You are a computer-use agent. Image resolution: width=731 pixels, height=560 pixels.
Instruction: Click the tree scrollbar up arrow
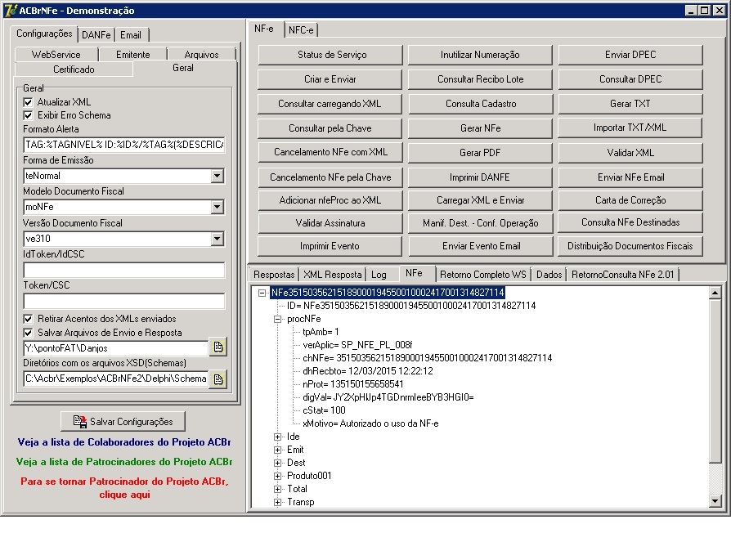(715, 293)
